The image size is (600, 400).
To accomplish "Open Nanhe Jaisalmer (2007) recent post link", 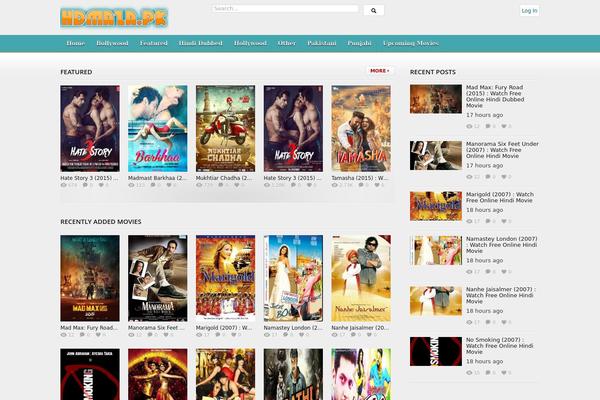I will (501, 295).
